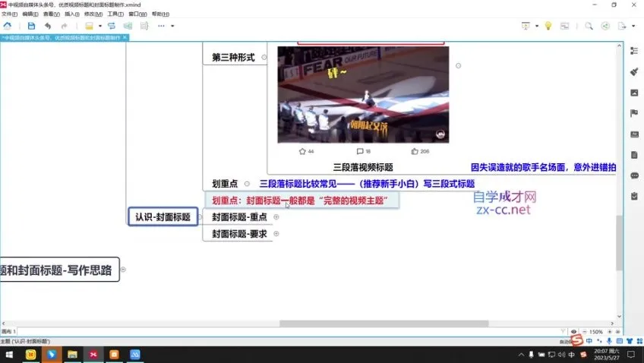Open the 文件 menu
Image resolution: width=644 pixels, height=363 pixels.
pyautogui.click(x=9, y=14)
